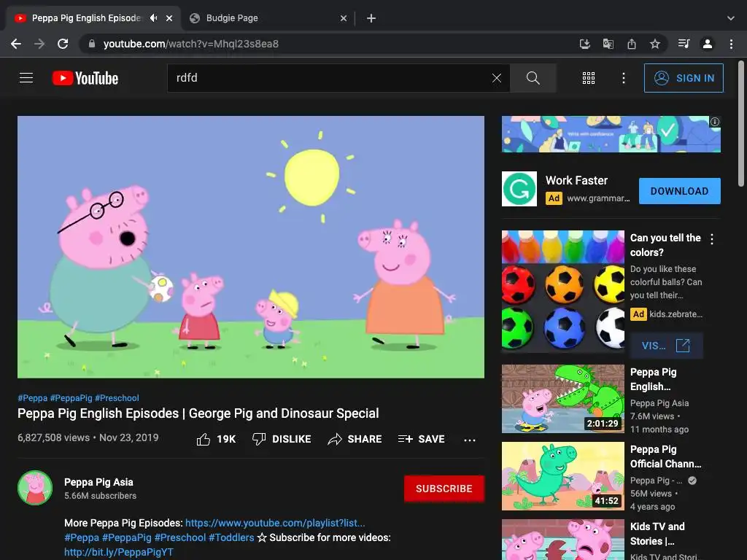Click the share page icon in address bar
Viewport: 747px width, 560px height.
[632, 44]
